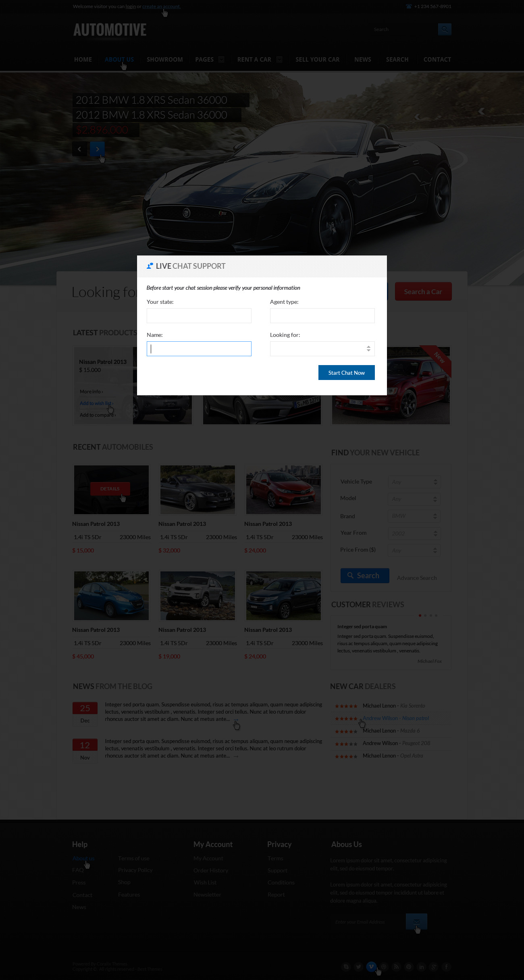Click the Skype icon in the footer

[x=346, y=967]
